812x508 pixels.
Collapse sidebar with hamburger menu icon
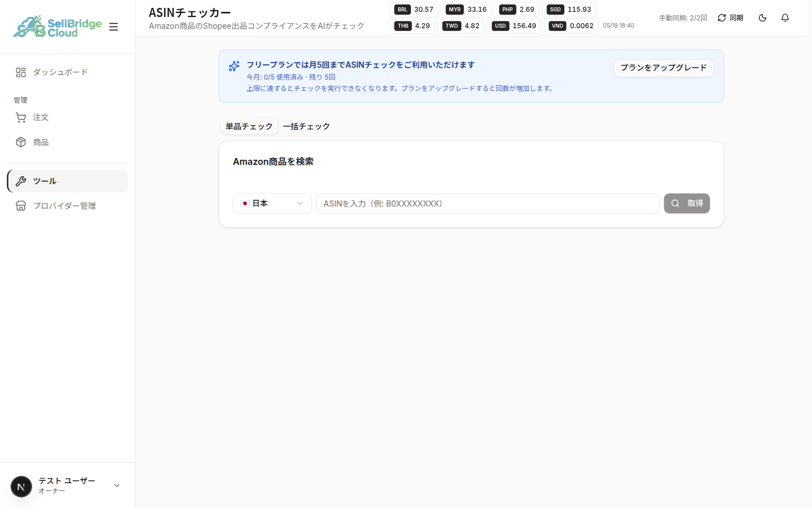click(x=113, y=27)
